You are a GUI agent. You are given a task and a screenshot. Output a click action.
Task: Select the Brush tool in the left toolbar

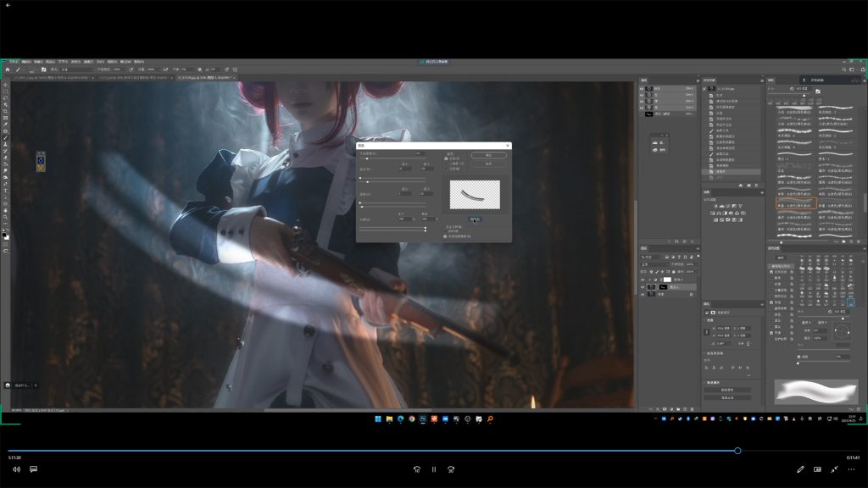[x=6, y=138]
